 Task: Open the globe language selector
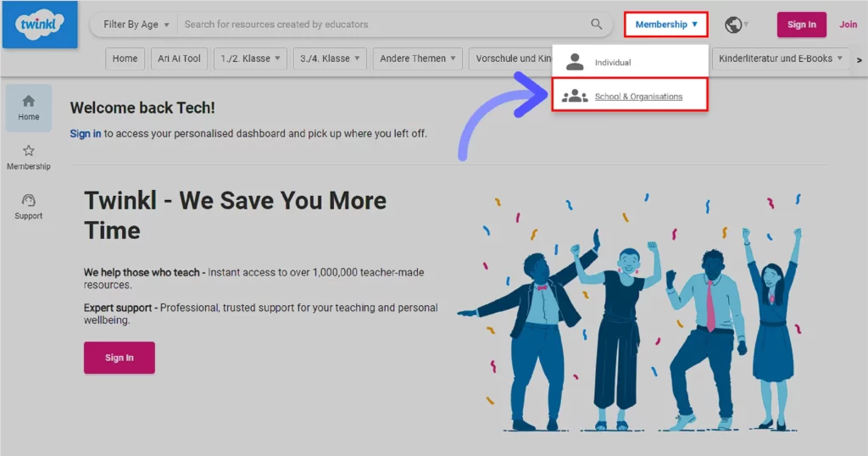point(736,25)
